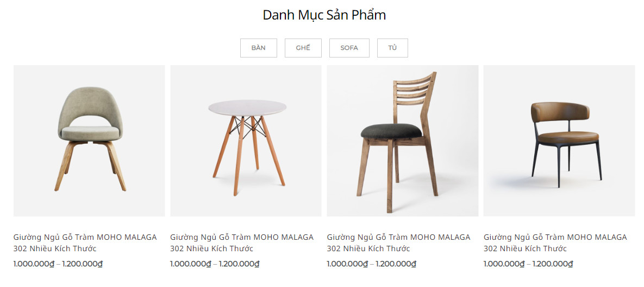The image size is (644, 287).
Task: Select the GHẾ category filter
Action: click(x=303, y=48)
